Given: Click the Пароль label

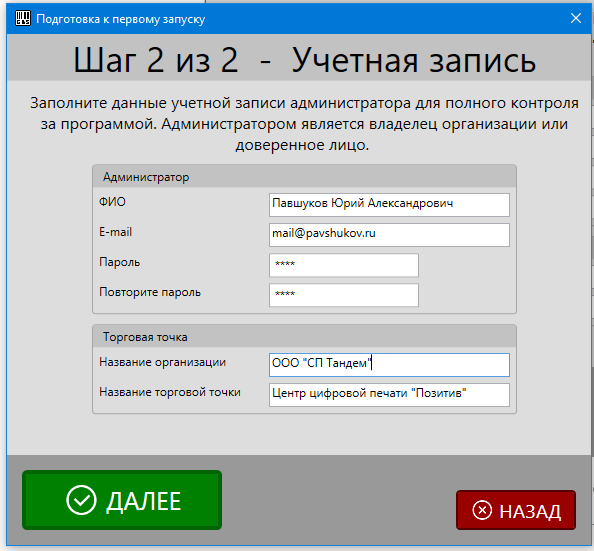Looking at the screenshot, I should [119, 262].
